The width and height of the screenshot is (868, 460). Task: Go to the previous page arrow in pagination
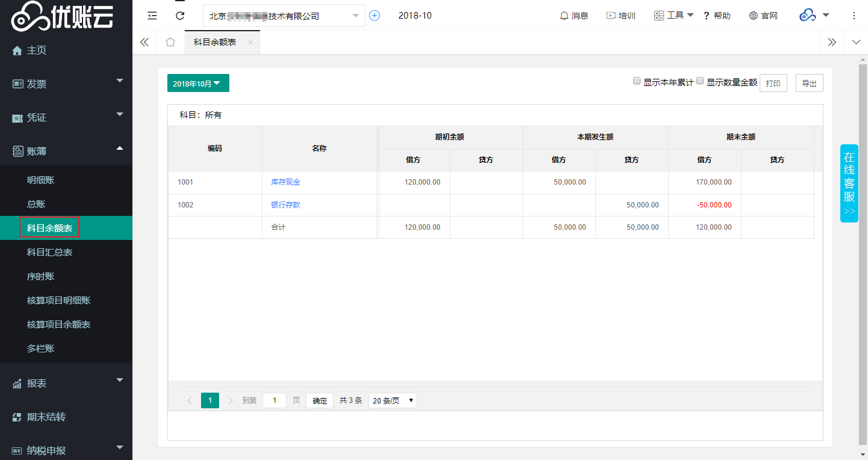[x=190, y=400]
